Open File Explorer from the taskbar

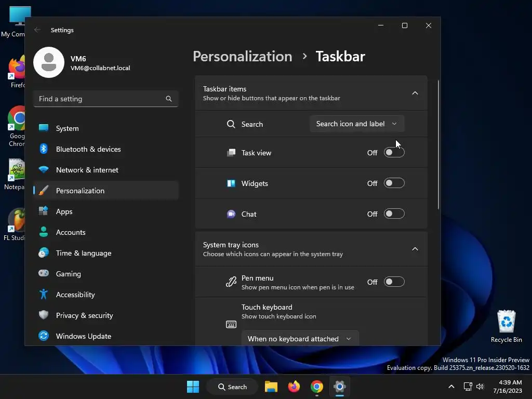(271, 387)
